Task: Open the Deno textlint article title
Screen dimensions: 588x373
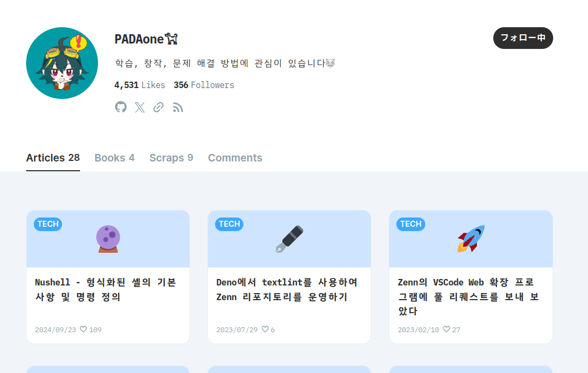Action: [x=287, y=289]
